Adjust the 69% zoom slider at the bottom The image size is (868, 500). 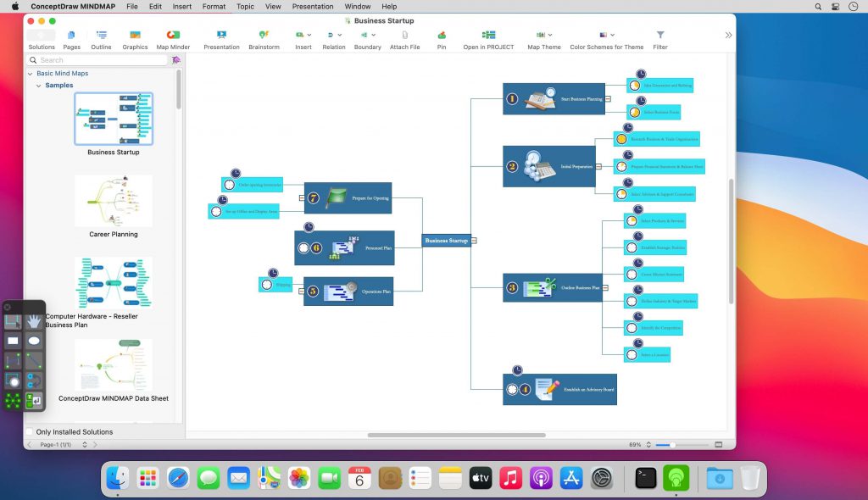(x=674, y=443)
